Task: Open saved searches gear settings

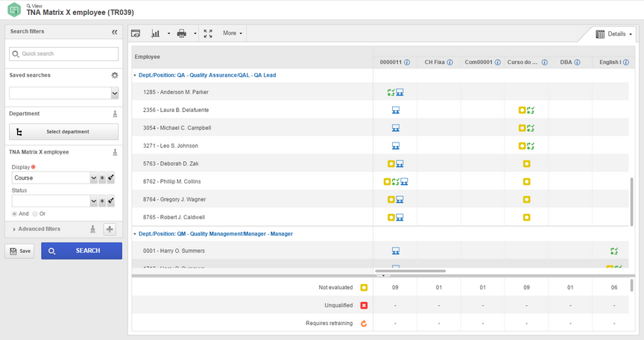Action: [115, 75]
